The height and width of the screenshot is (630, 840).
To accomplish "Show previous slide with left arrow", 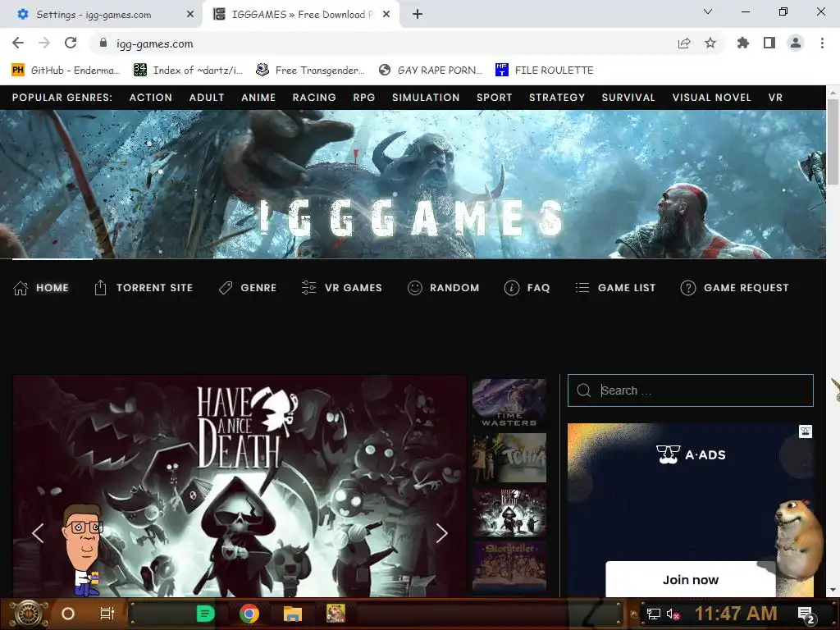I will [x=38, y=533].
